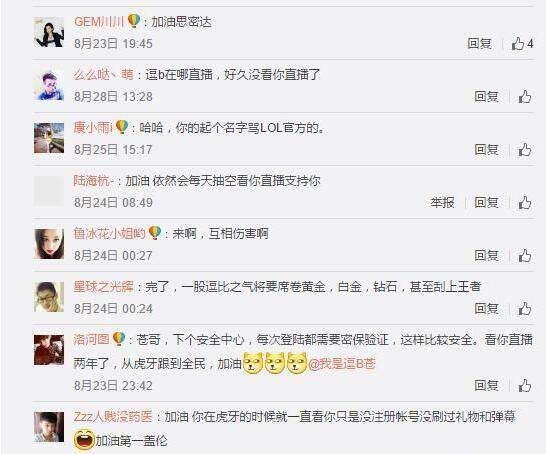Viewport: 546px width, 454px height.
Task: Like GEM川川's comment with thumbs-up
Action: click(522, 44)
